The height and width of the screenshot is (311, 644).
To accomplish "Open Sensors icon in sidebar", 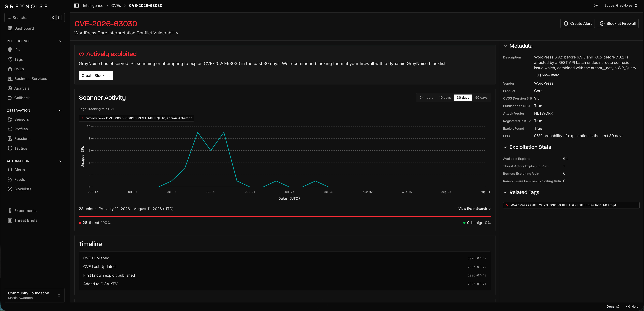I will [10, 119].
